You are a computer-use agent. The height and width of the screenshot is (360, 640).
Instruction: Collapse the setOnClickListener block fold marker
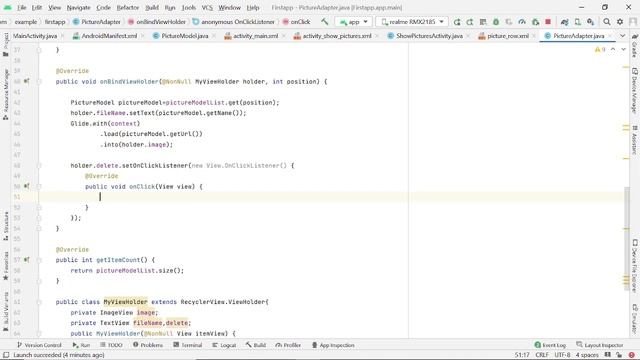[x=39, y=166]
